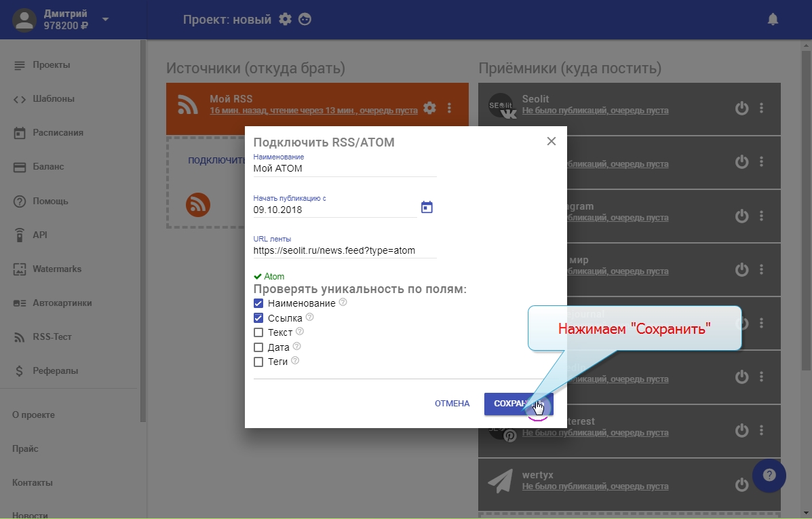This screenshot has height=519, width=812.
Task: Open project settings gear icon
Action: point(286,20)
